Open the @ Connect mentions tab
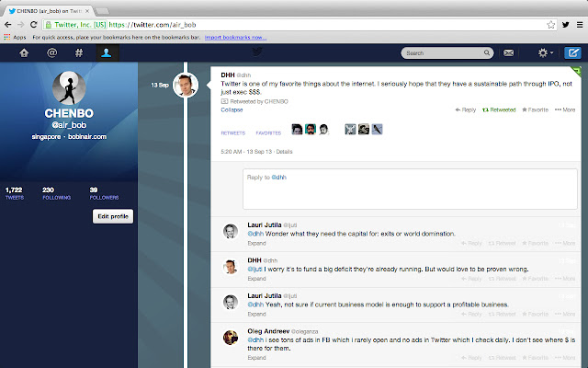Screen dimensions: 588x368 51,53
